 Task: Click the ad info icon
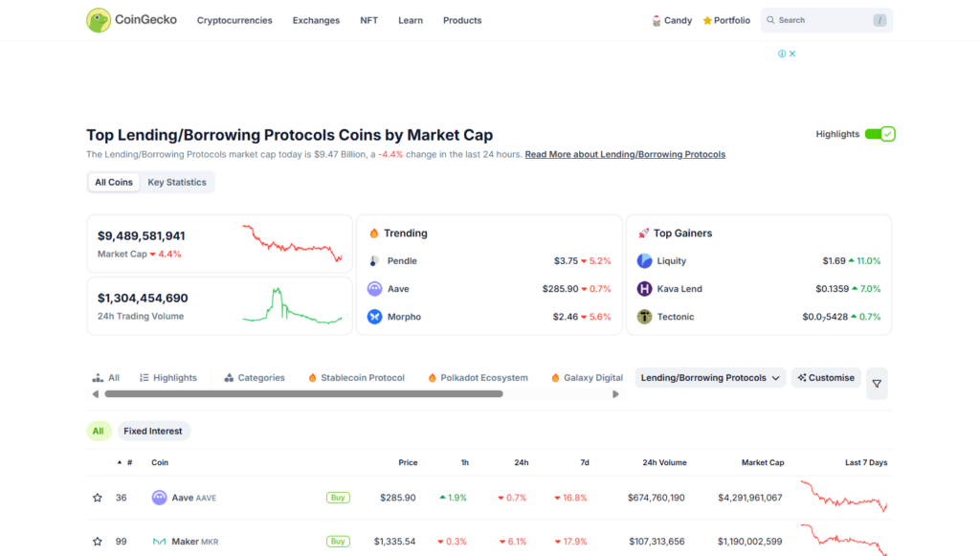coord(782,54)
